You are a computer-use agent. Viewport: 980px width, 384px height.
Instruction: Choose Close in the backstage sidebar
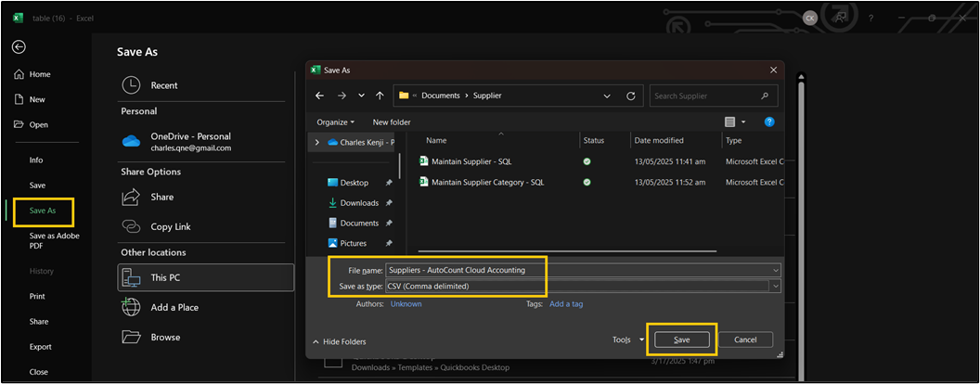38,372
